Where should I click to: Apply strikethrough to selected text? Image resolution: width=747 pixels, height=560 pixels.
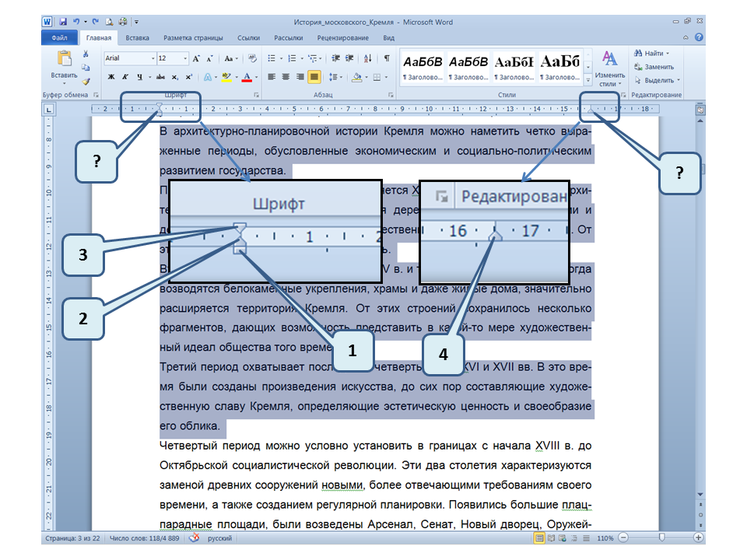click(160, 77)
